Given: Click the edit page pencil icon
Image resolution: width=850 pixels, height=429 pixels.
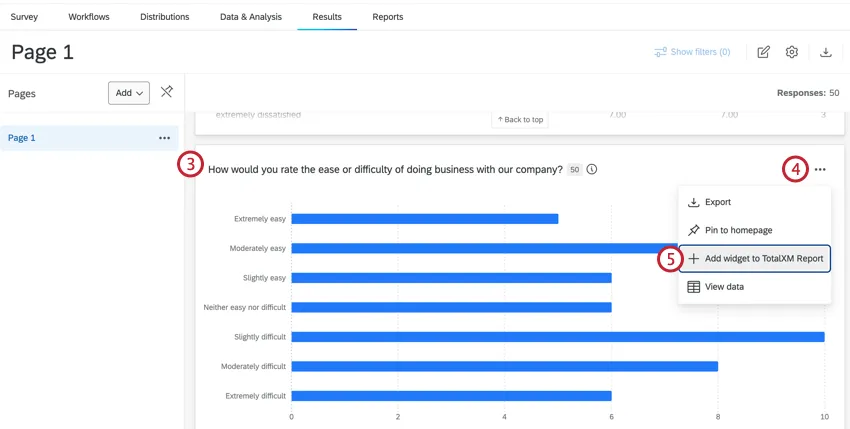Looking at the screenshot, I should pos(764,52).
